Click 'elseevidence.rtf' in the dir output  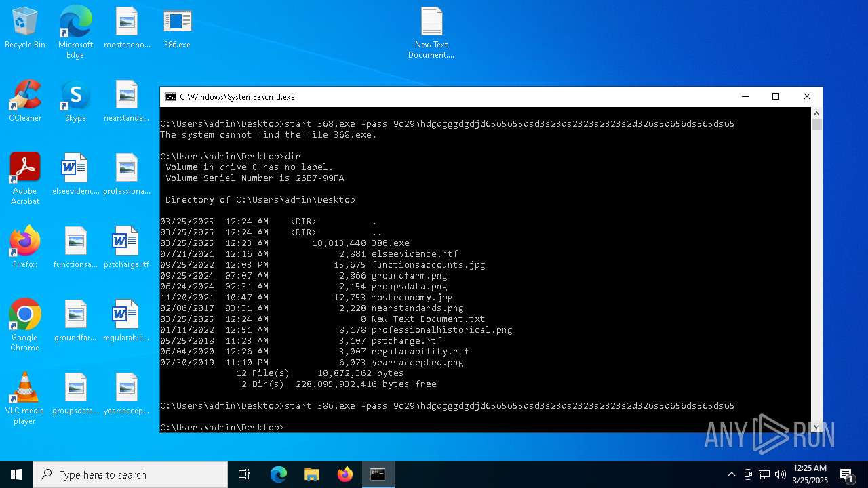tap(415, 254)
